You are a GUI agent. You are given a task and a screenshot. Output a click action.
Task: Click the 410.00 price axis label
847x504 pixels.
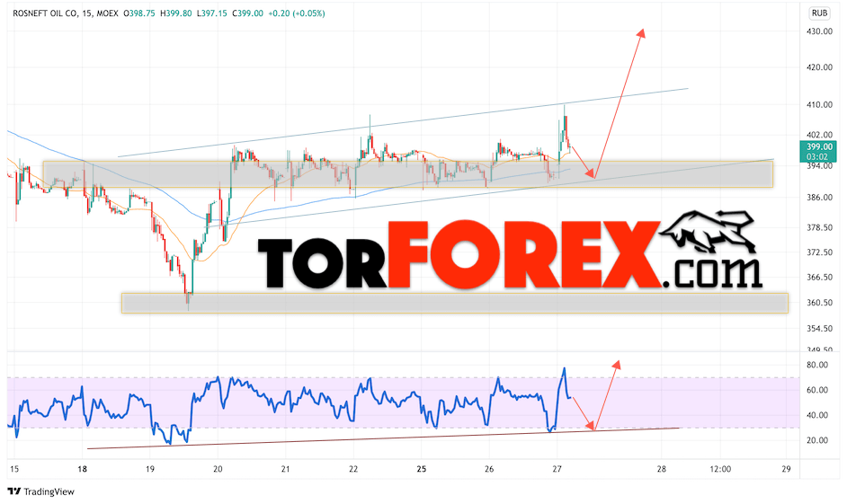(x=819, y=105)
